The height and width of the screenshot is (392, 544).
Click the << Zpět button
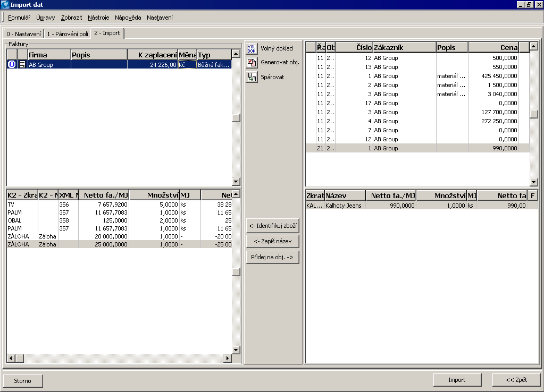pyautogui.click(x=516, y=379)
